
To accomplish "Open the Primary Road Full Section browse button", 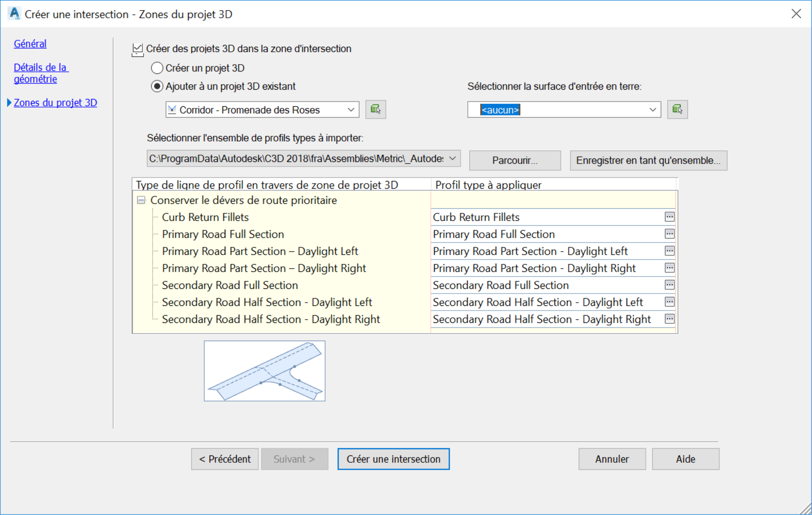I will (x=669, y=234).
